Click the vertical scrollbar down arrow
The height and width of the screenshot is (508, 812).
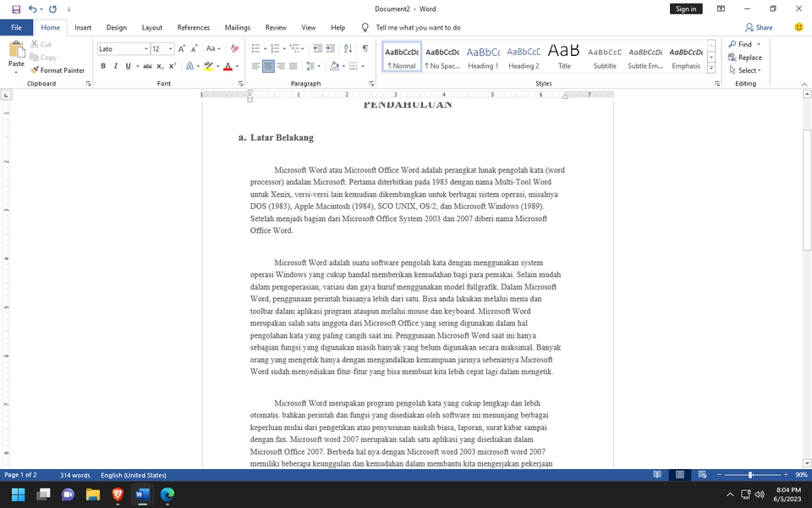click(807, 463)
